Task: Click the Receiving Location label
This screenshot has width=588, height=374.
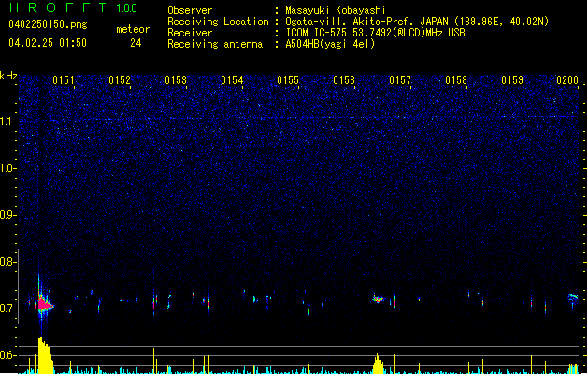Action: pos(218,22)
